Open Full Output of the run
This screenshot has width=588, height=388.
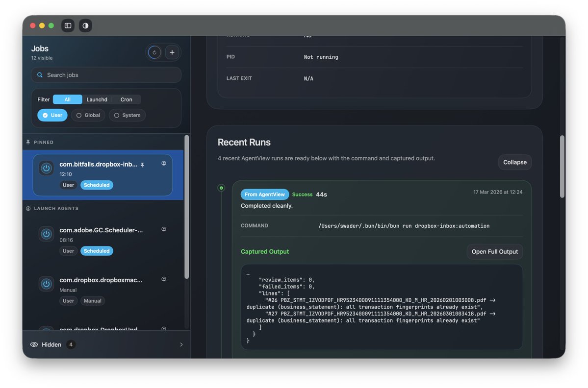pyautogui.click(x=495, y=252)
